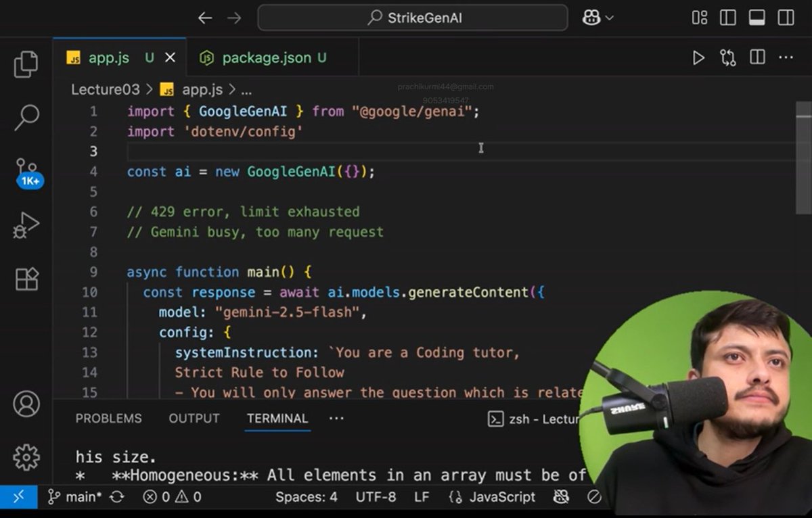Close the app.js tab
This screenshot has width=812, height=518.
171,58
